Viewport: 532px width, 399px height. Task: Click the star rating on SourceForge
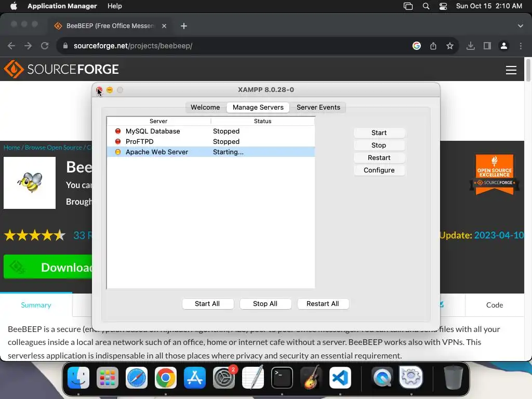pyautogui.click(x=35, y=235)
